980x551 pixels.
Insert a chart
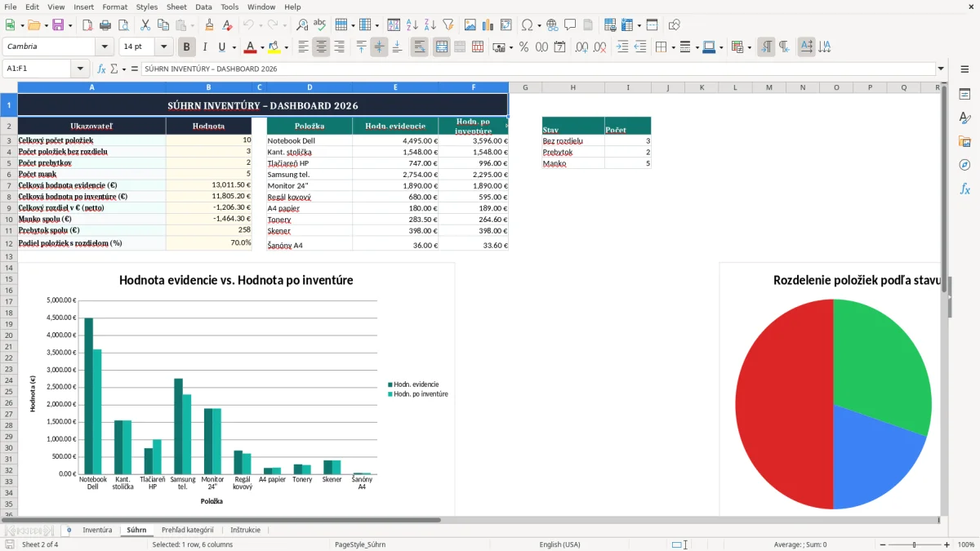pos(488,25)
